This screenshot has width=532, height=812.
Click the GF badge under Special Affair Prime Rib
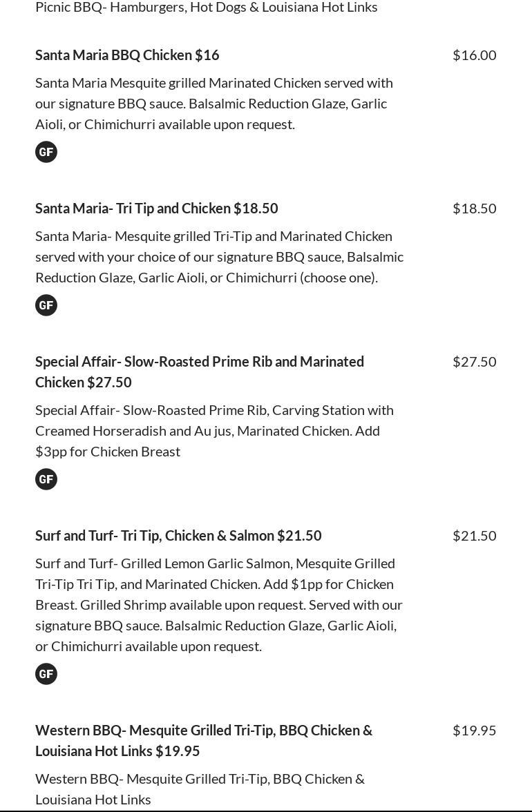46,479
